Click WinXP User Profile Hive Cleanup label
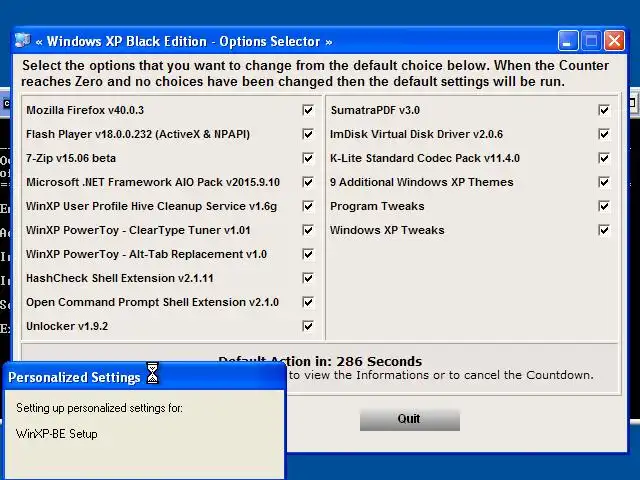The height and width of the screenshot is (480, 640). (x=151, y=206)
